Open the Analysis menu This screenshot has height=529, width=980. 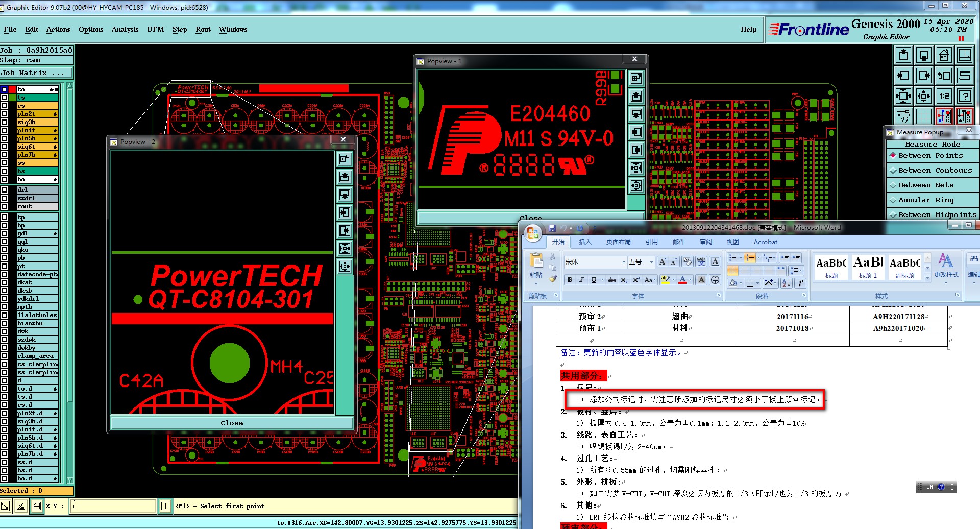click(125, 29)
